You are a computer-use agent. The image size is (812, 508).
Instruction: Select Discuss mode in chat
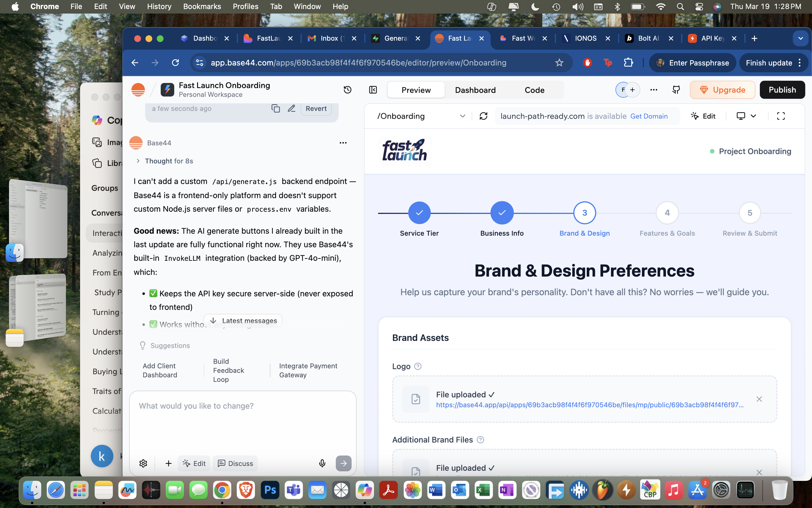[235, 463]
